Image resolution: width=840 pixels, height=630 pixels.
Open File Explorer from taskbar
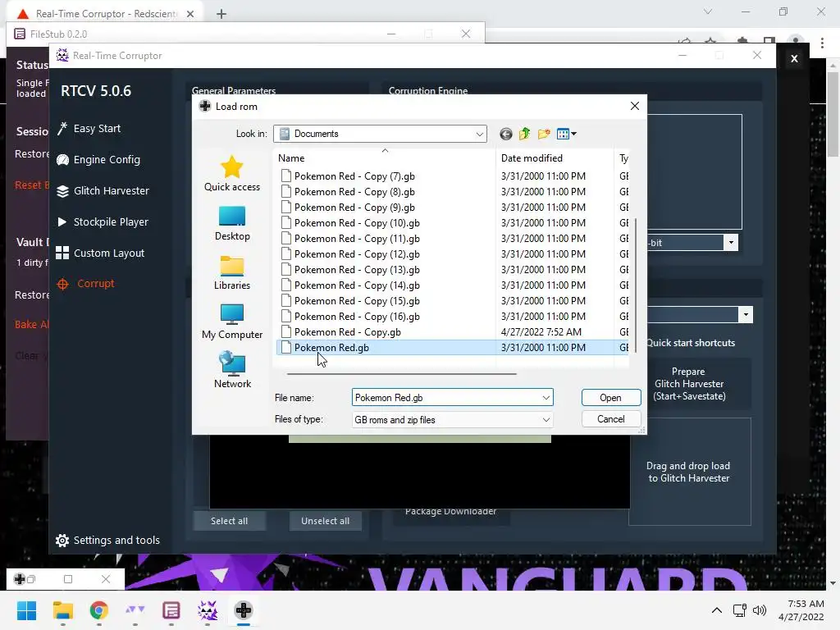(62, 610)
